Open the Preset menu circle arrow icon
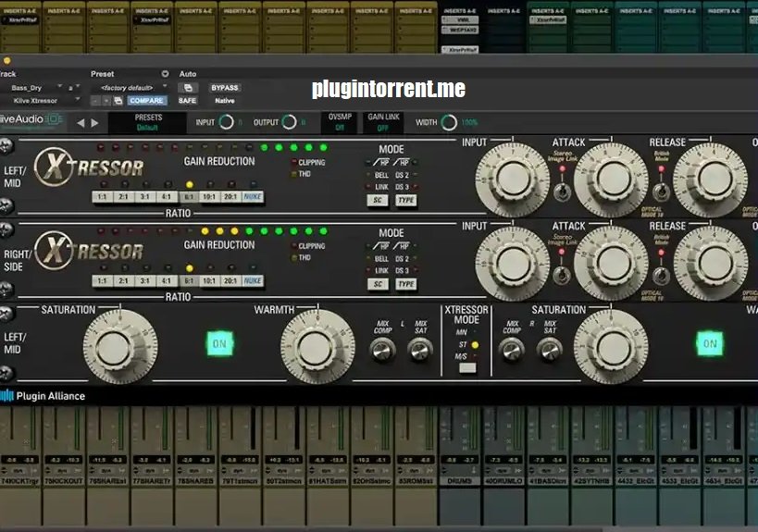 [x=165, y=74]
